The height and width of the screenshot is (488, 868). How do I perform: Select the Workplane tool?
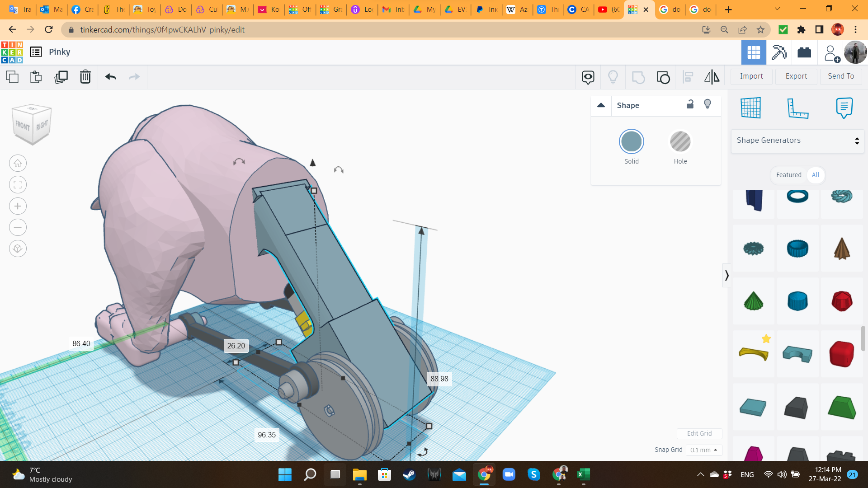(751, 108)
